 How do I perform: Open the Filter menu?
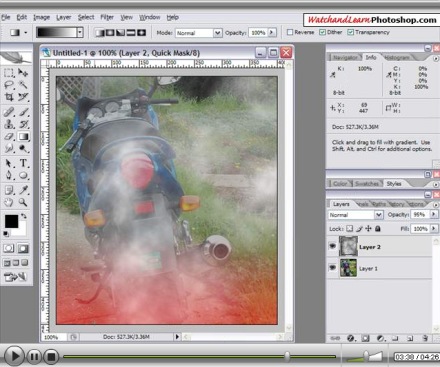pos(107,17)
